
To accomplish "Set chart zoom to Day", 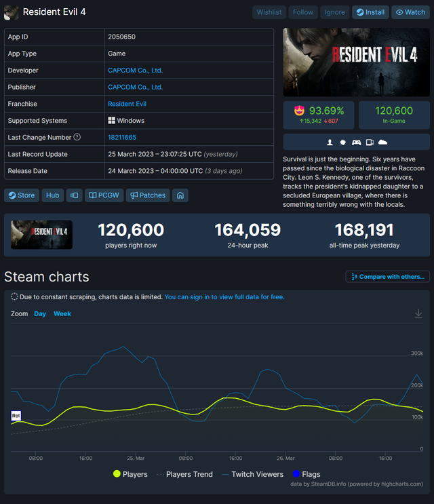I will tap(40, 313).
